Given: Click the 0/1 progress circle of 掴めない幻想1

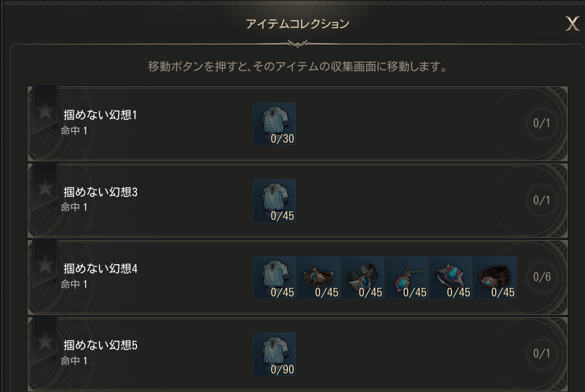Looking at the screenshot, I should [542, 123].
